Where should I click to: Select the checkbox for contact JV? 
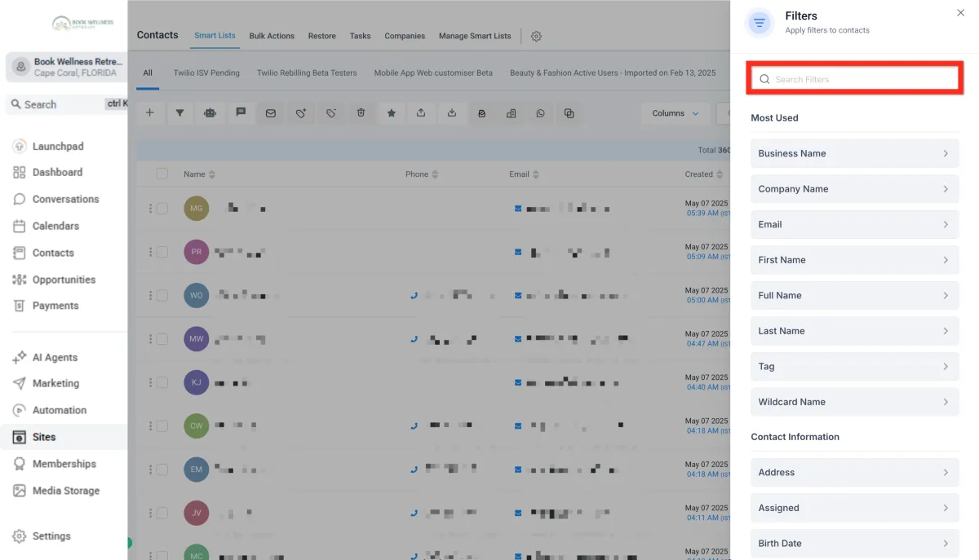[x=162, y=513]
